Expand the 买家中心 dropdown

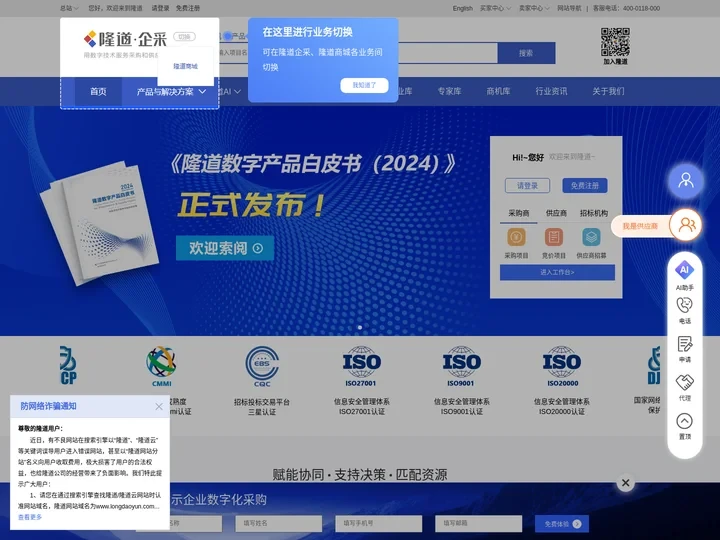tap(495, 8)
